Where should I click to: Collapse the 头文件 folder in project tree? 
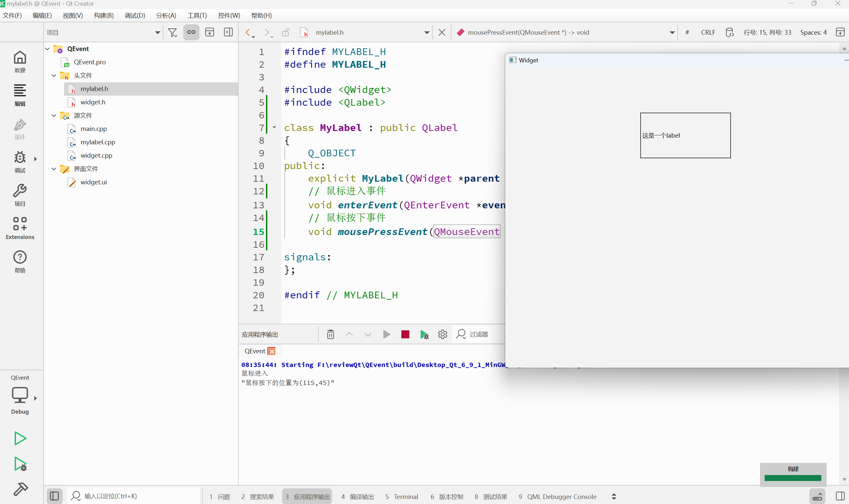pyautogui.click(x=54, y=75)
